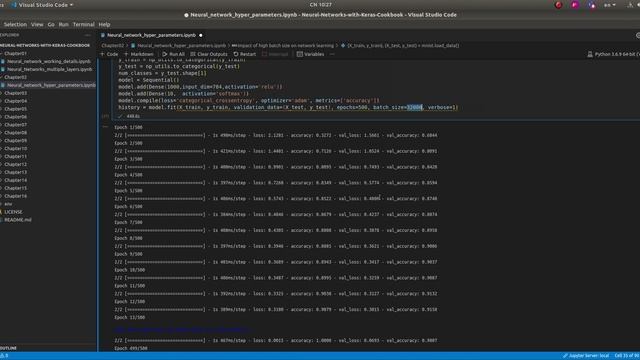Select the Python 3.6.9 kernel picker
The width and height of the screenshot is (640, 360).
pos(613,54)
